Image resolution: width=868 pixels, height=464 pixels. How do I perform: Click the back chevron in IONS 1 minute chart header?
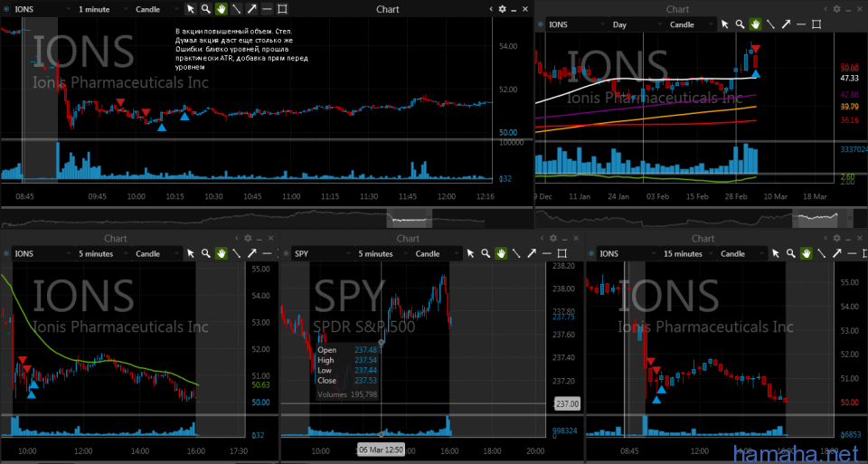pyautogui.click(x=491, y=9)
